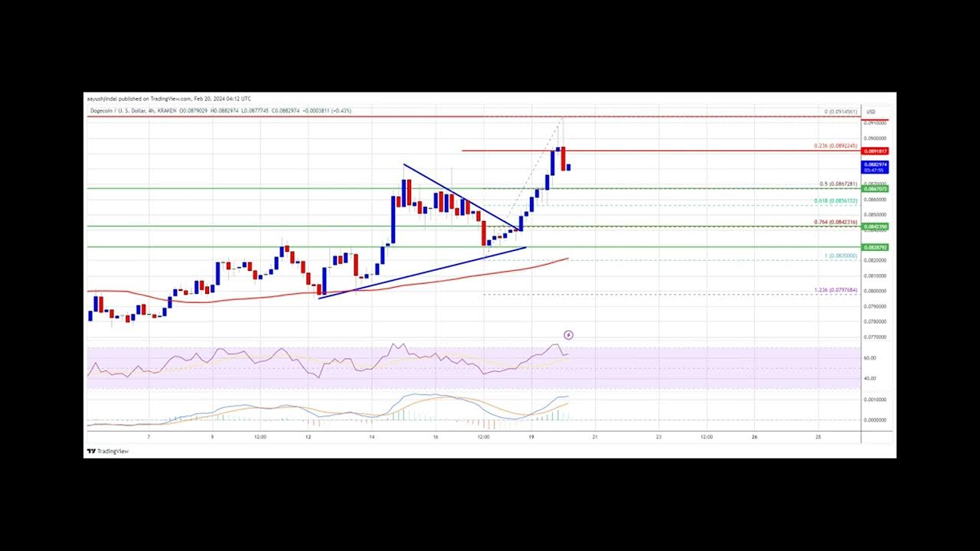Click the green 0.0867073 price tag

[875, 188]
